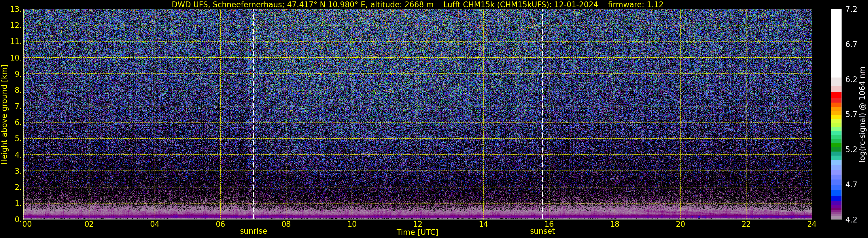Viewport: 868px width, 238px height.
Task: Click the '18' time axis tick label
Action: [x=614, y=224]
